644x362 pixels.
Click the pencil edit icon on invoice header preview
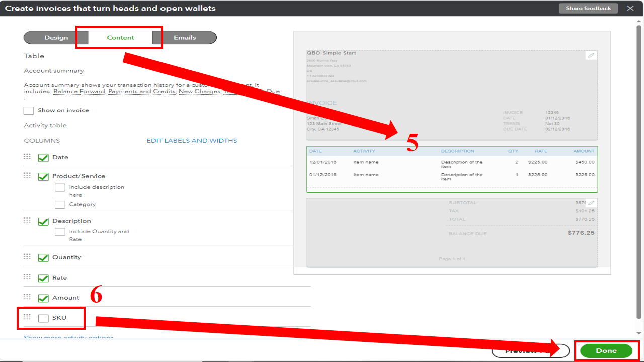[x=592, y=55]
